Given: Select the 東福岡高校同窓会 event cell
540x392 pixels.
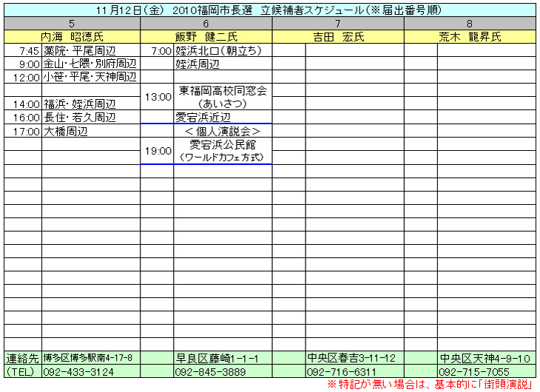Looking at the screenshot, I should tap(223, 91).
